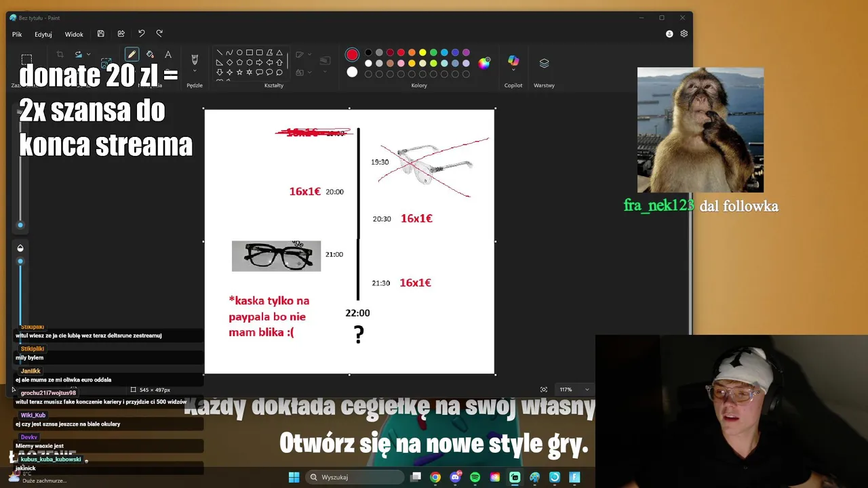
Task: Select the Fill bucket tool
Action: click(x=150, y=54)
